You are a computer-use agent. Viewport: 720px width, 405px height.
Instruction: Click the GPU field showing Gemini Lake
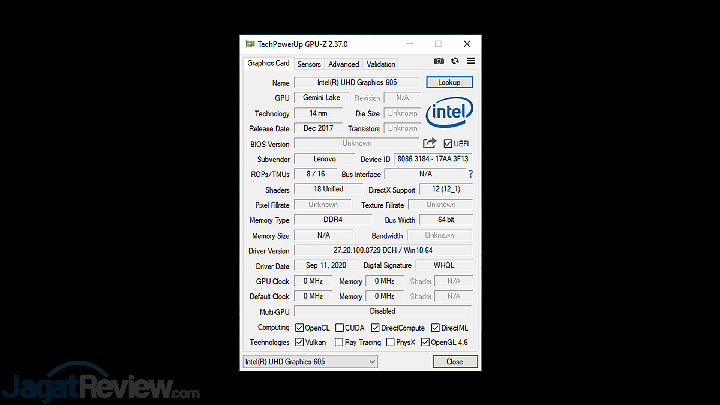tap(321, 98)
